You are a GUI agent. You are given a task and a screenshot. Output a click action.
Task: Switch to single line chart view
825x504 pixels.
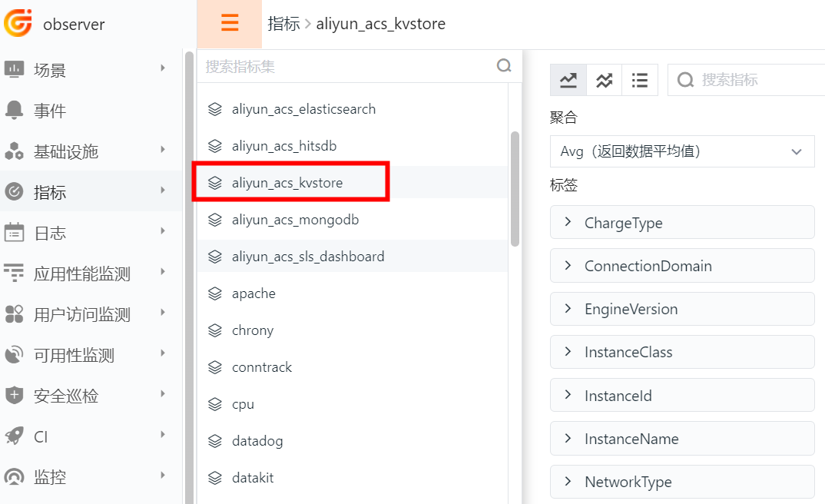coord(568,80)
